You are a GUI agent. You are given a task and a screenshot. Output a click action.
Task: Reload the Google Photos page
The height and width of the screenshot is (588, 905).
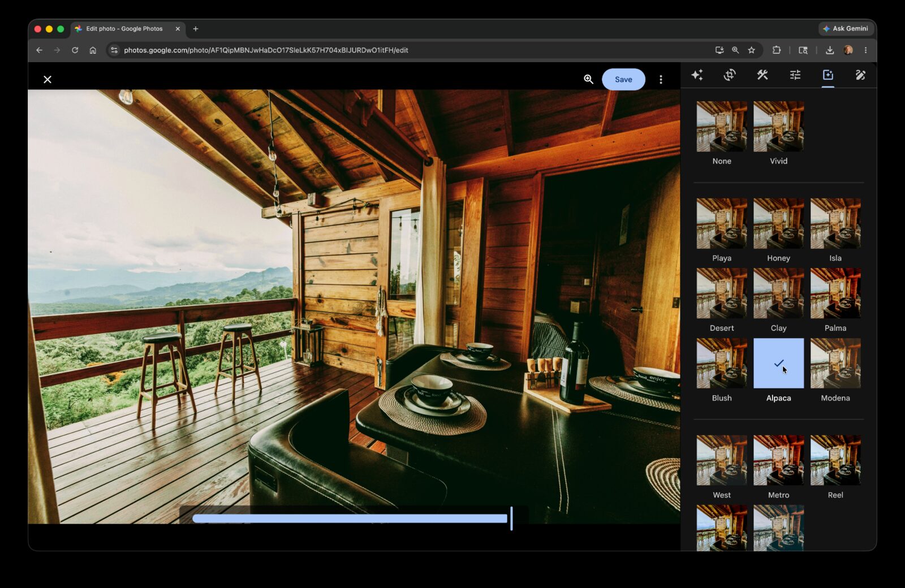(x=75, y=50)
